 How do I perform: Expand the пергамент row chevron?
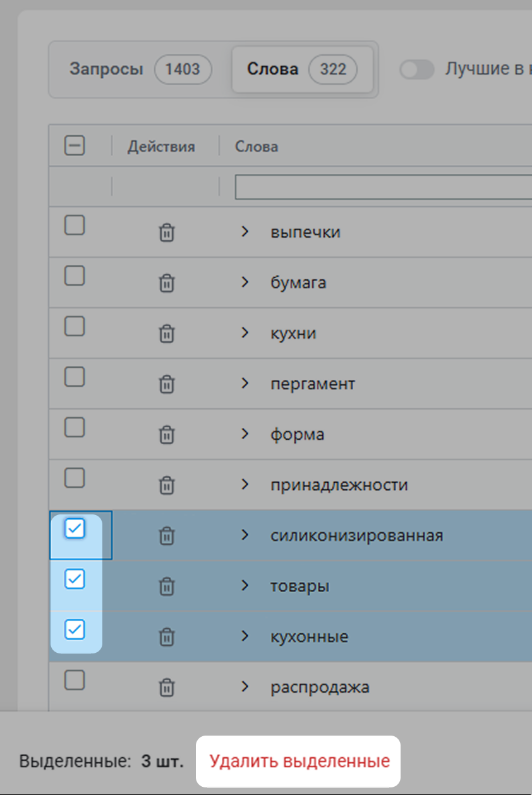pyautogui.click(x=245, y=384)
